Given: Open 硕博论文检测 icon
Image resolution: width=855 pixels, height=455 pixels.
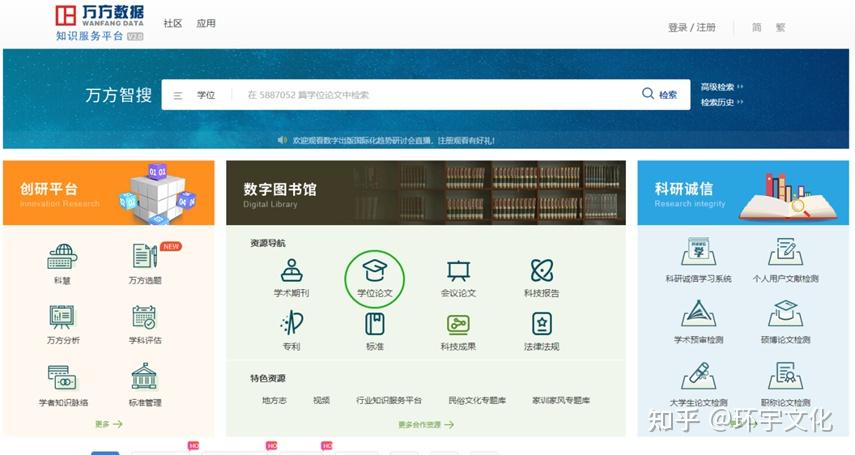Looking at the screenshot, I should [786, 313].
